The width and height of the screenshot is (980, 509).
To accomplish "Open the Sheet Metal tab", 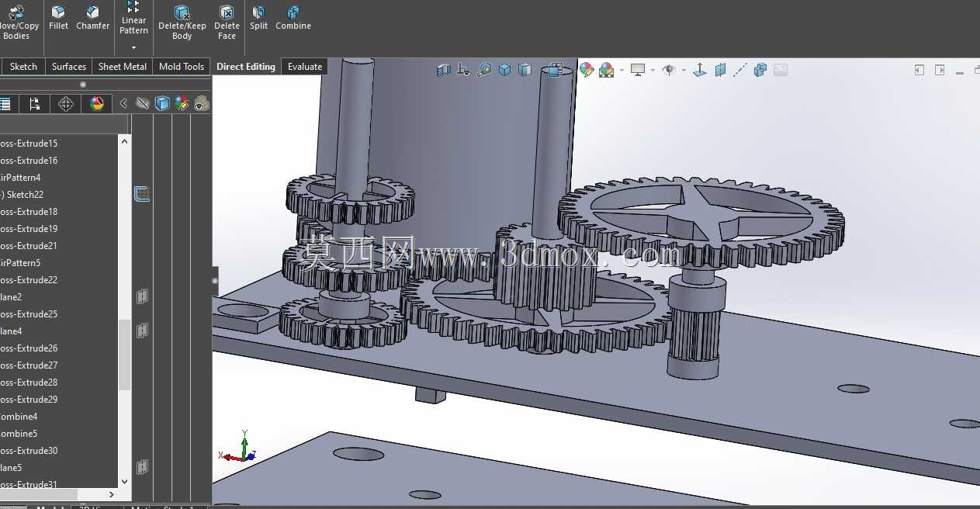I will click(x=123, y=67).
